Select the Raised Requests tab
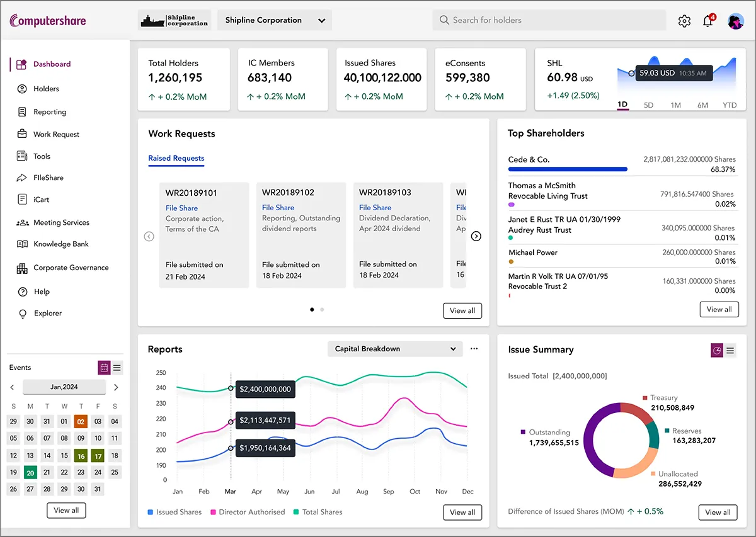Screen dimensions: 756x537 pos(176,159)
